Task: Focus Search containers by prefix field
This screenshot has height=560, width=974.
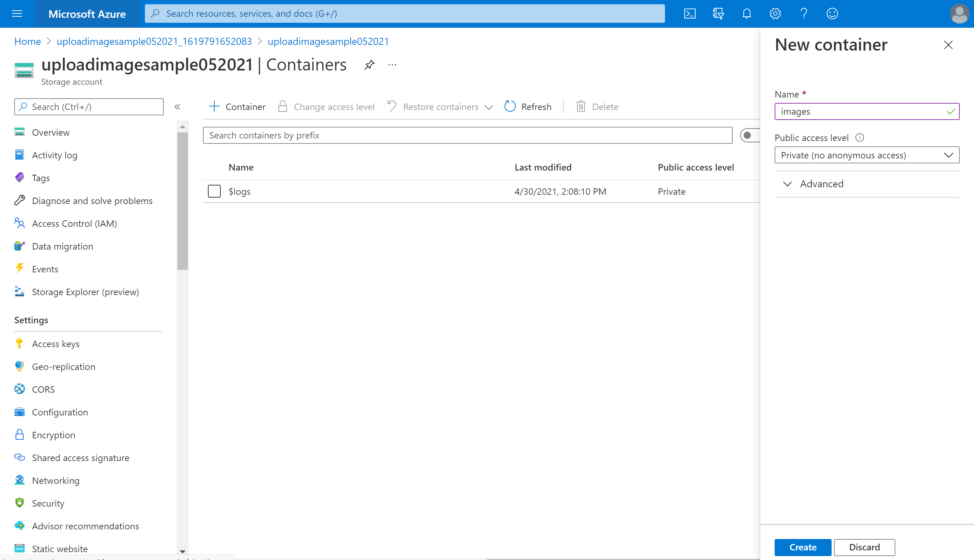Action: 467,135
